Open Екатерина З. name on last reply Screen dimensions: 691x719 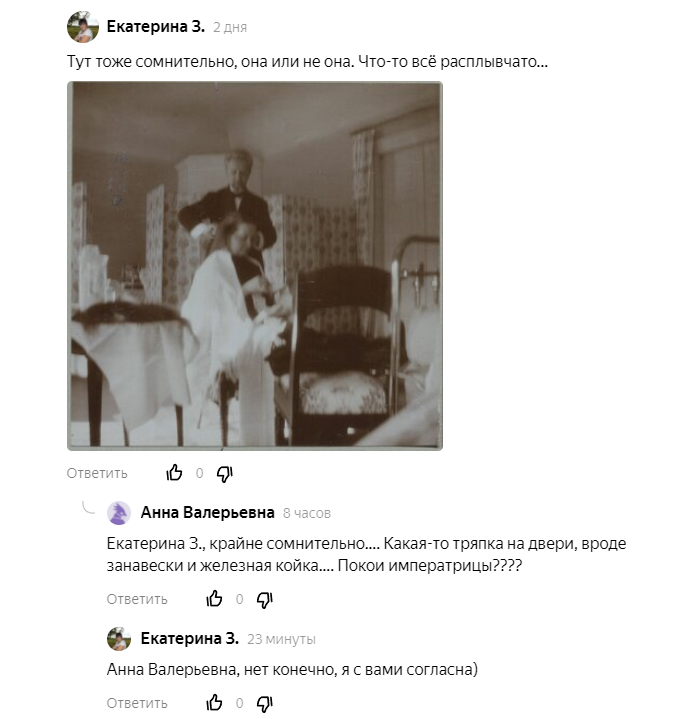[189, 638]
